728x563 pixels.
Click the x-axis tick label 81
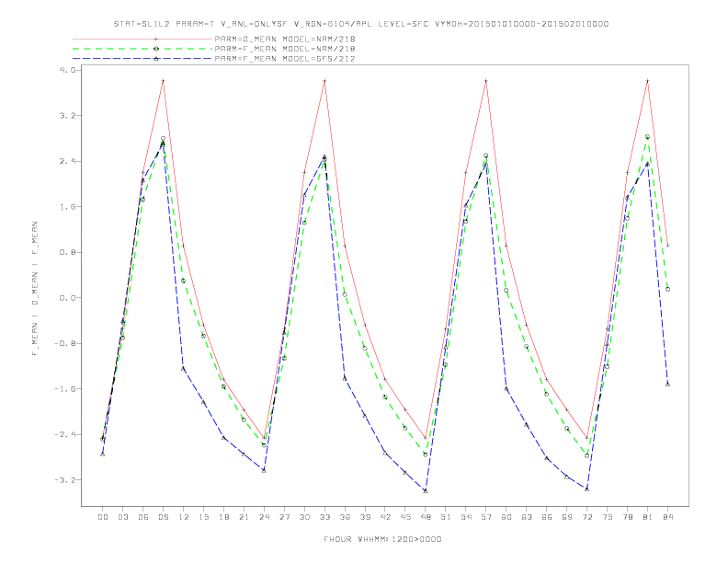[x=648, y=517]
